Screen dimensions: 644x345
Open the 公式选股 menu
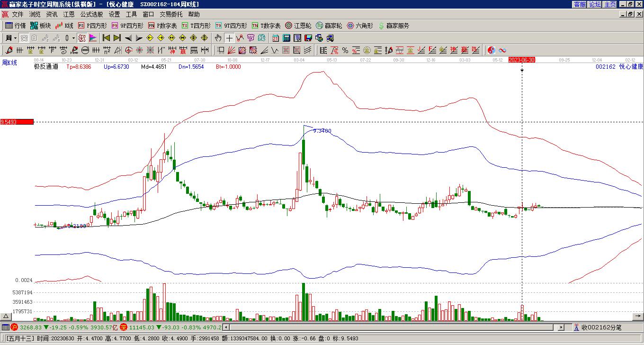pos(92,15)
